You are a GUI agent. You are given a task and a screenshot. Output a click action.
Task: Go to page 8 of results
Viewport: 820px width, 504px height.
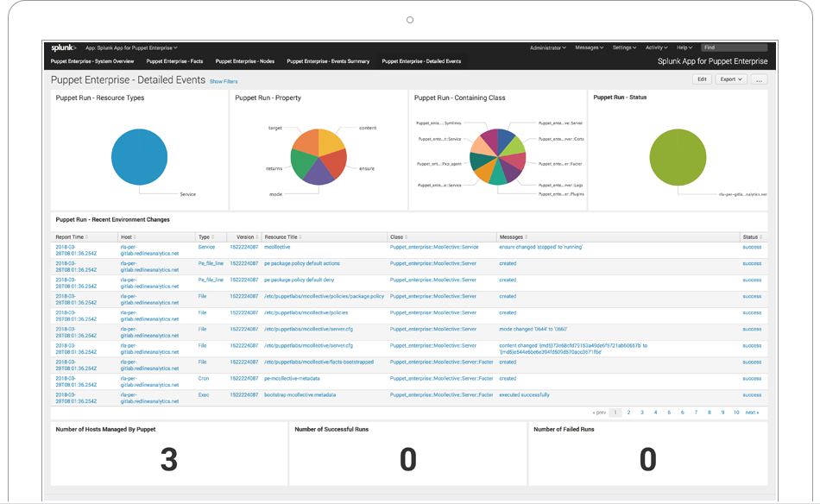tap(710, 413)
